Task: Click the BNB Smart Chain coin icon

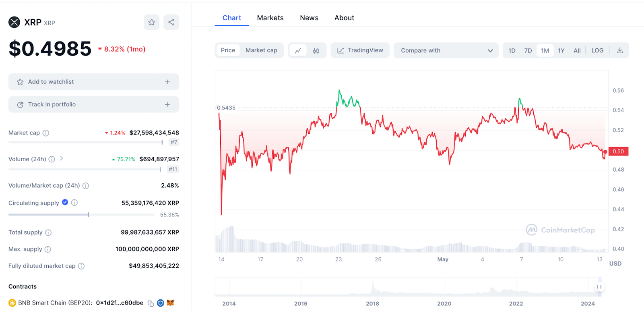Action: pyautogui.click(x=12, y=303)
